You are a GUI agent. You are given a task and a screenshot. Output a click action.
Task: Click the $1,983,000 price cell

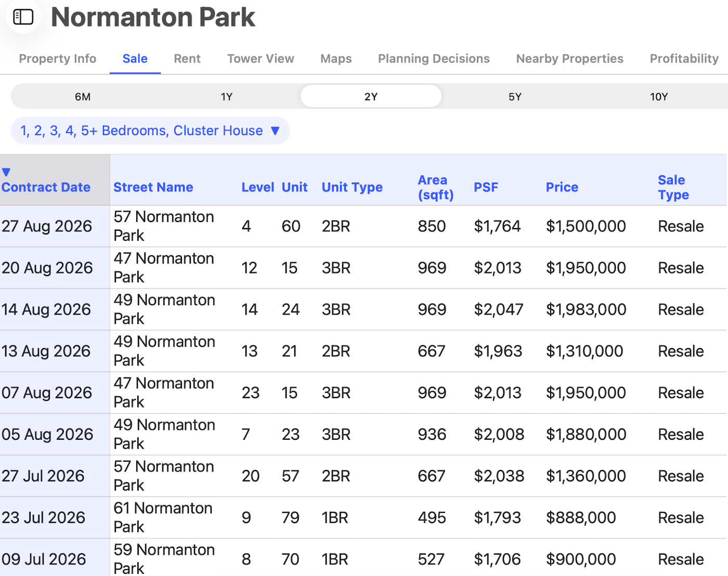tap(586, 309)
